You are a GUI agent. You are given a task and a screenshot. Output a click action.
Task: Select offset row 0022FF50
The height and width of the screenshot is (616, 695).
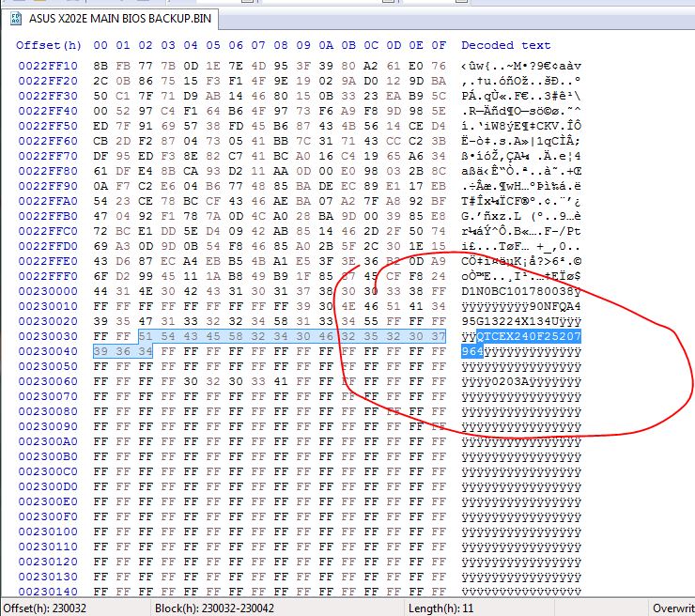48,127
